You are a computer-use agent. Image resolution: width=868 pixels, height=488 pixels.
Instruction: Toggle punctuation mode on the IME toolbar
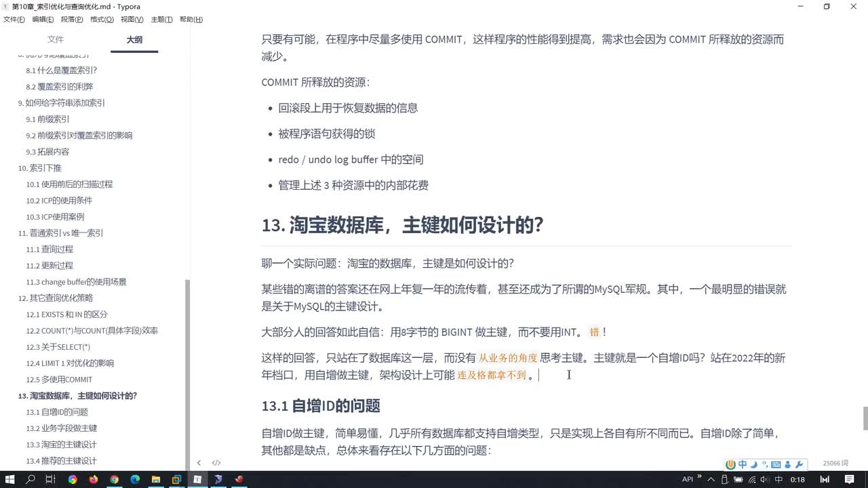pos(764,464)
